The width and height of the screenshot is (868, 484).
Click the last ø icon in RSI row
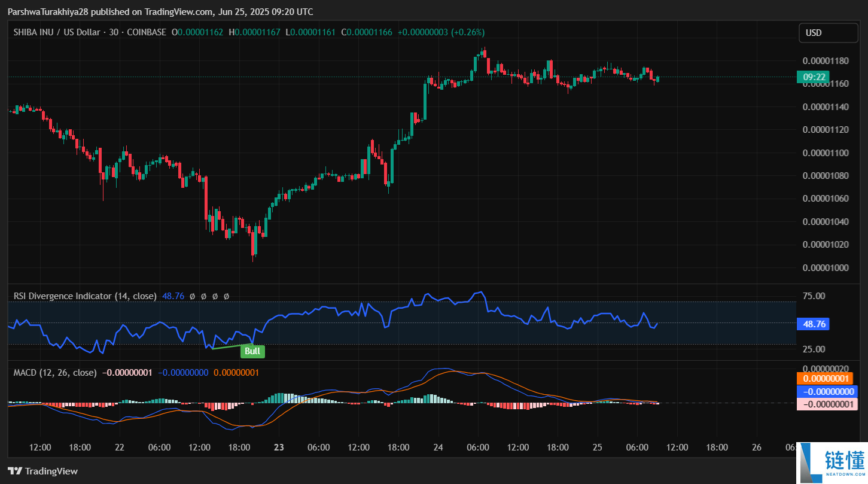click(226, 296)
